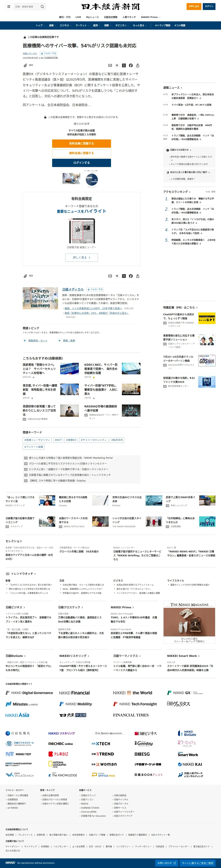Share by email from the bottom share bar

(110, 276)
